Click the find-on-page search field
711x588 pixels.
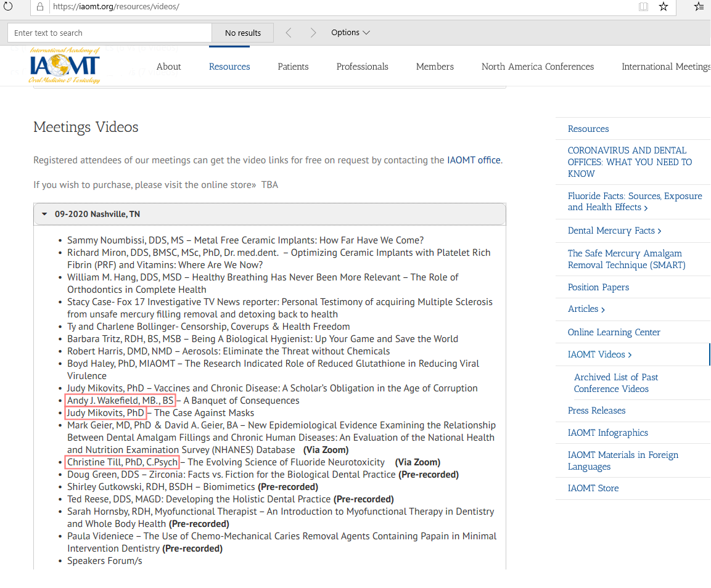[110, 33]
